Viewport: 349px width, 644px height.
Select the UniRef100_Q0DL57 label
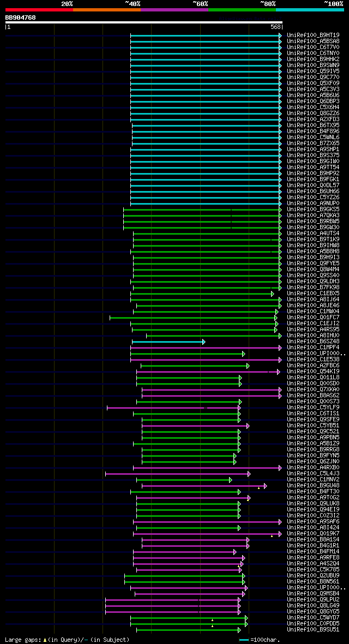click(x=313, y=185)
